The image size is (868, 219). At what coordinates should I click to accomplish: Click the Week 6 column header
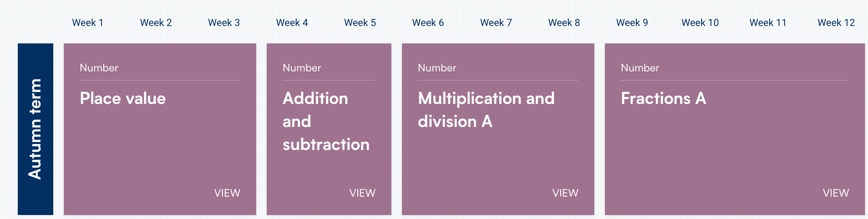coord(428,23)
